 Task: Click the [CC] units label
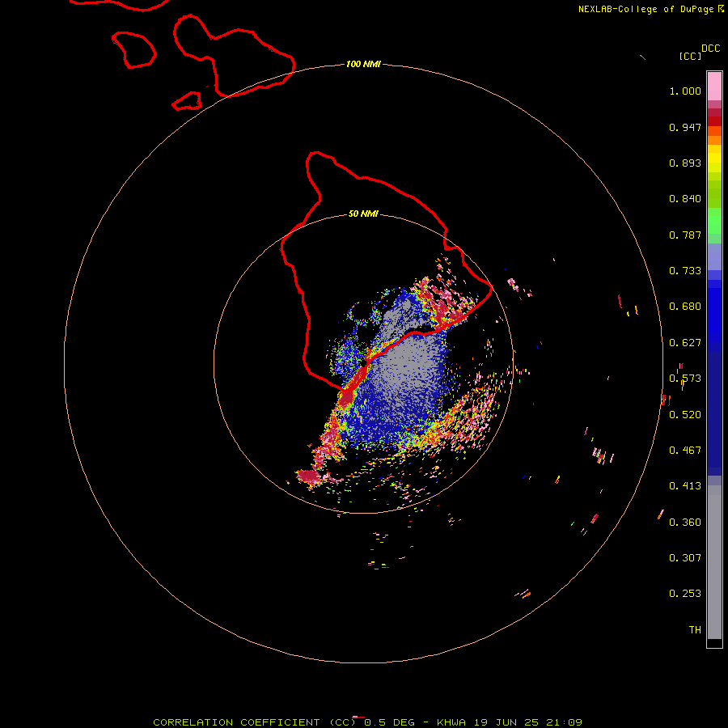[x=690, y=56]
